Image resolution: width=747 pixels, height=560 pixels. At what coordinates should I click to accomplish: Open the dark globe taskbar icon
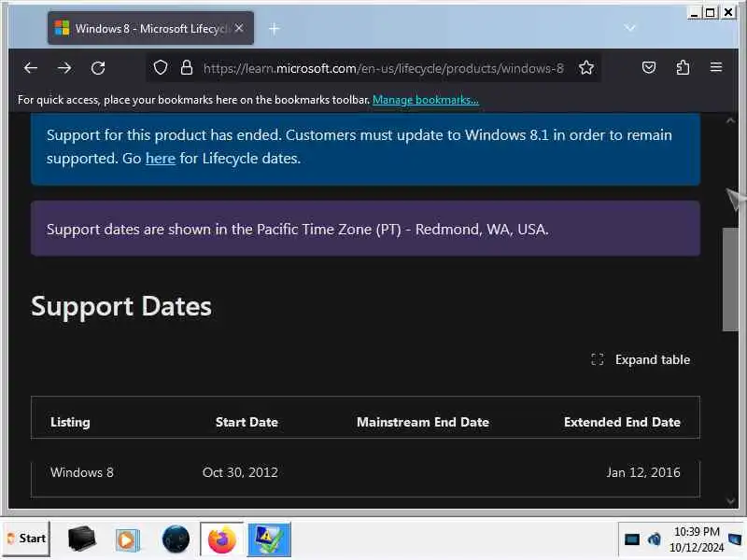pos(176,539)
